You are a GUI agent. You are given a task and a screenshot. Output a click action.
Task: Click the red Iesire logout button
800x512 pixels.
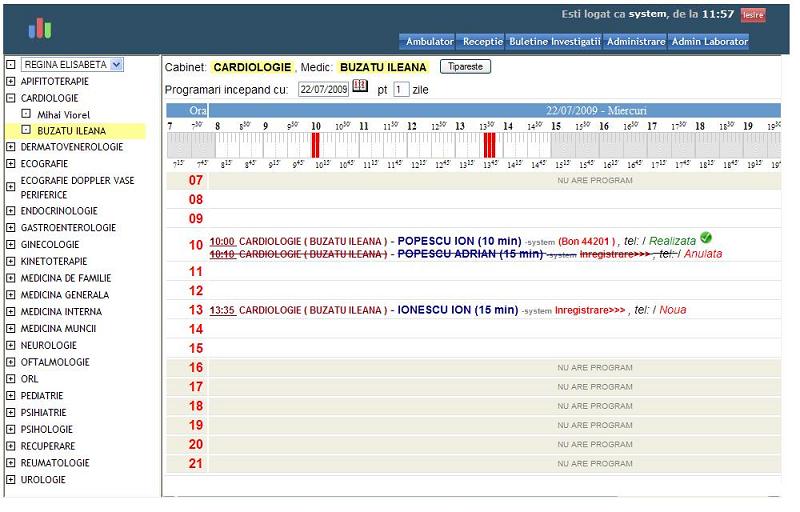point(752,15)
